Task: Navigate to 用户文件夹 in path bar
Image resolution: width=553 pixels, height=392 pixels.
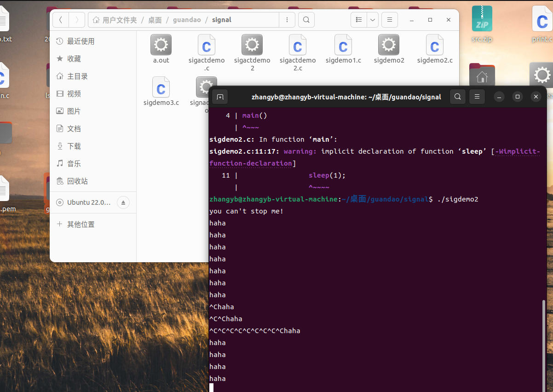Action: [115, 20]
